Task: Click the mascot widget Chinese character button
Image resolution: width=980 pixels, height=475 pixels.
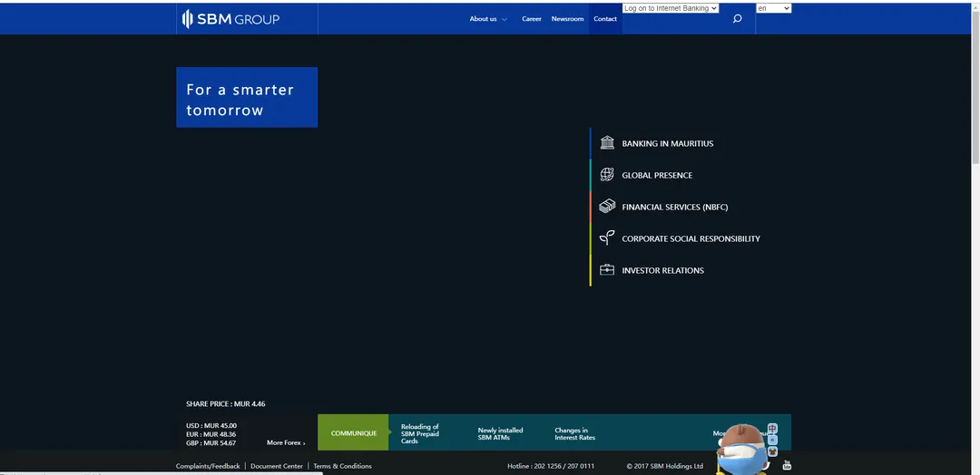Action: [772, 429]
